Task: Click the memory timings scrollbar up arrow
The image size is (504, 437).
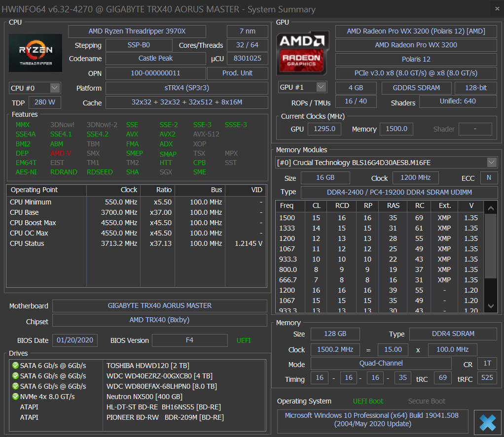Action: (x=491, y=208)
